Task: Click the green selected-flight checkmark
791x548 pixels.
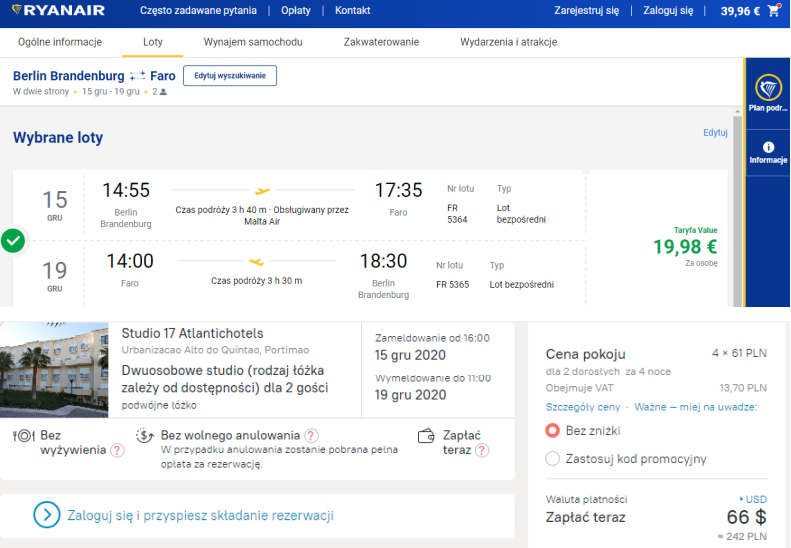Action: [13, 241]
